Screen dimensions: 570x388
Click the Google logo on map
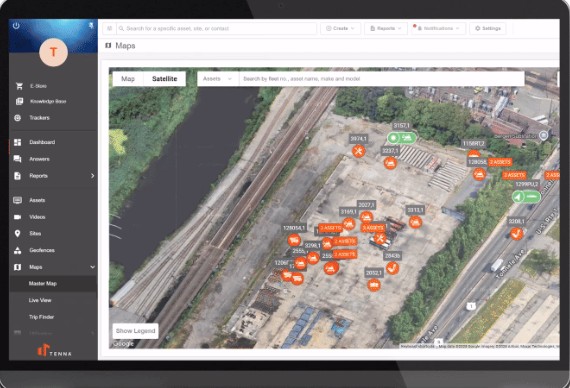click(x=123, y=344)
